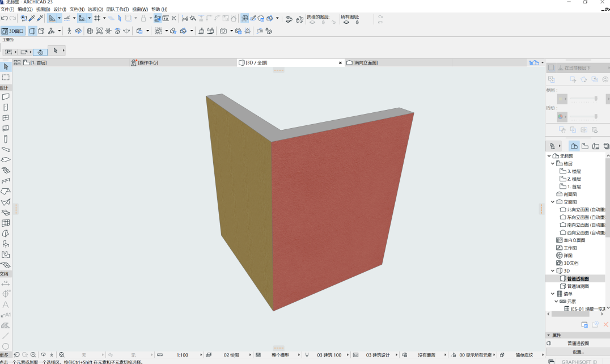Open the 02 绘图 layer combination dropdown
610x364 pixels.
pos(250,355)
